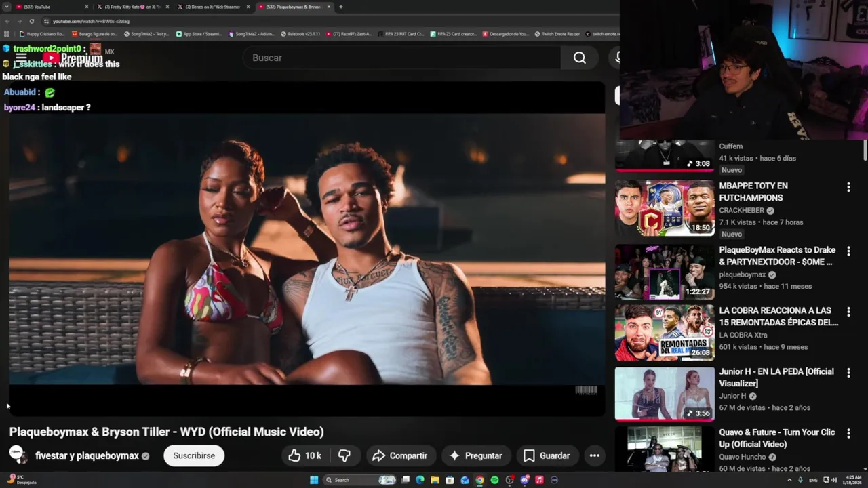This screenshot has width=868, height=488.
Task: Open Junior H EN LA PEDA thumbnail
Action: 665,394
